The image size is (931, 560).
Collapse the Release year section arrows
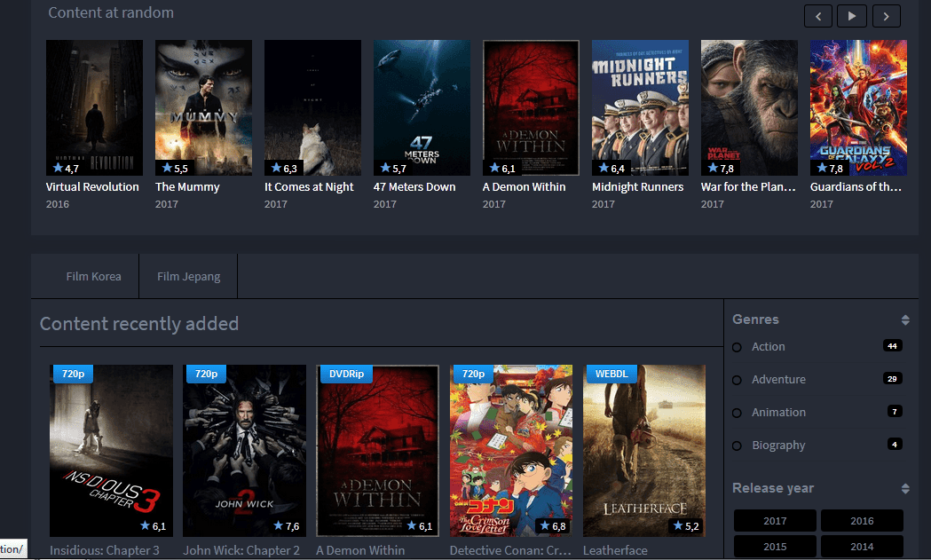905,489
